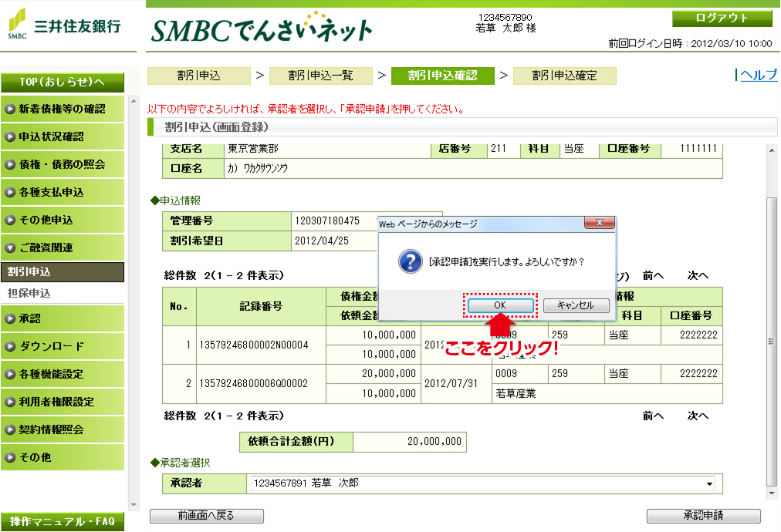
Task: Click arrow icon beside ダウンロード
Action: coord(10,346)
